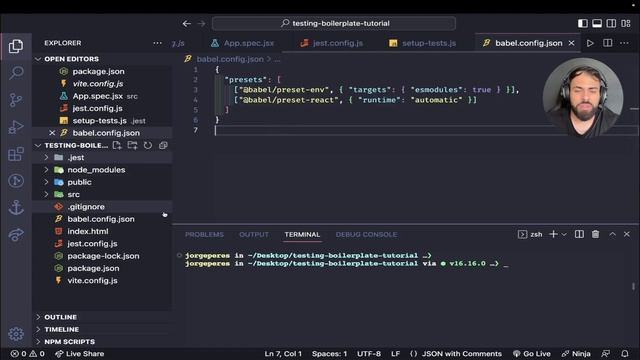Screen dimensions: 640x360
Task: Go back with the navigation arrow
Action: 187,24
